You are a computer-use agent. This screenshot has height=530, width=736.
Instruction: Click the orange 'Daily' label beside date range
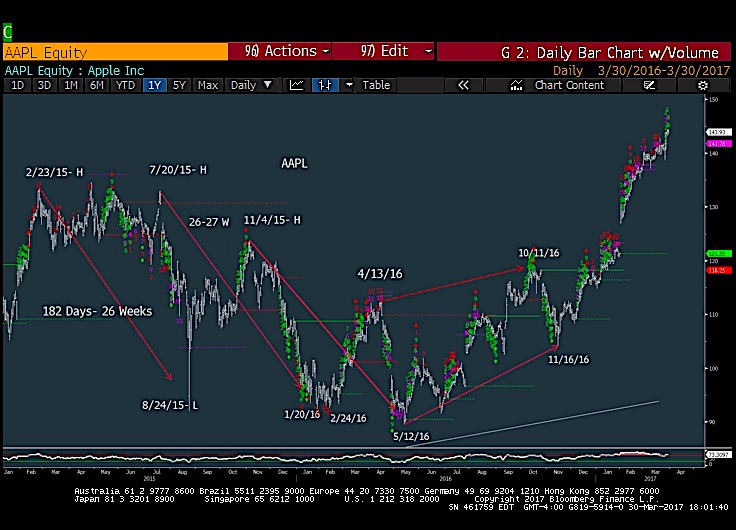pos(568,71)
